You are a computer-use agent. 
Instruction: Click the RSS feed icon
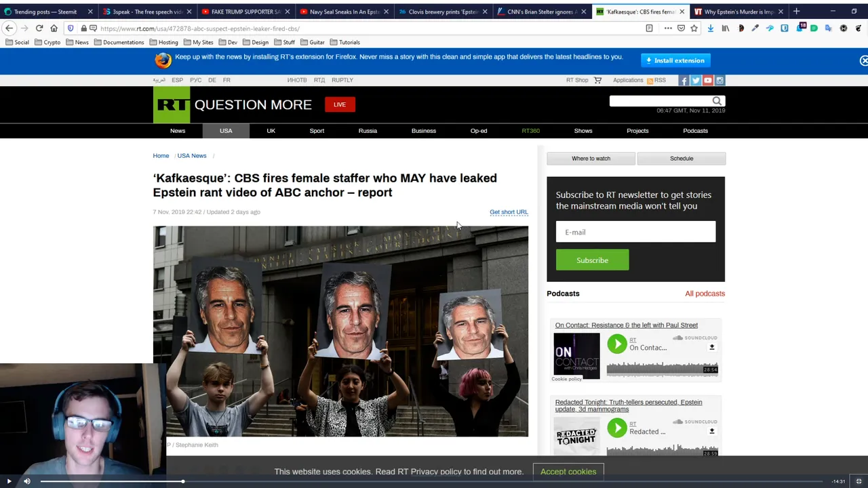click(x=650, y=81)
